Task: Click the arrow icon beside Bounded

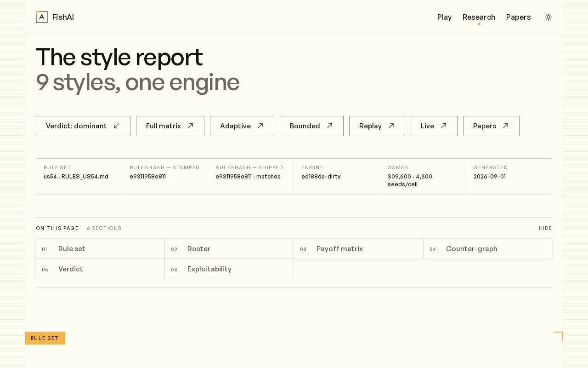Action: [x=330, y=126]
